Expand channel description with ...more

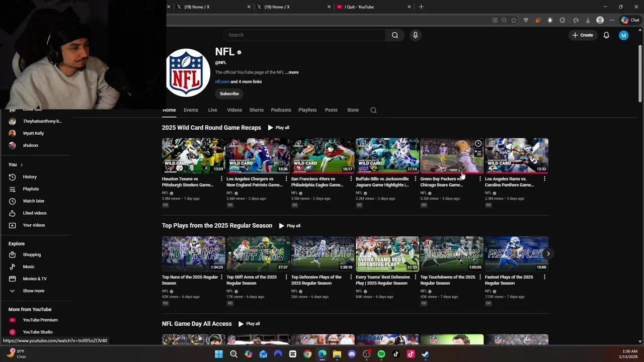(x=292, y=72)
